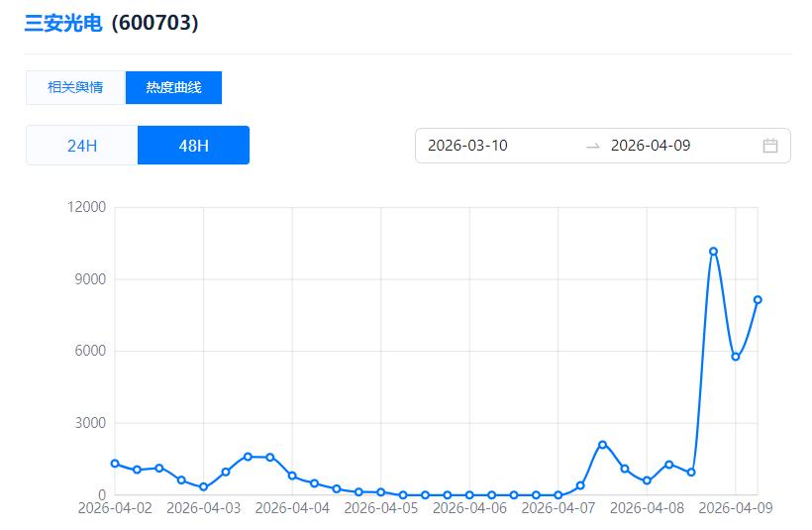Screen dimensions: 812x530
Task: Click the arrow between the two dates
Action: [x=592, y=146]
